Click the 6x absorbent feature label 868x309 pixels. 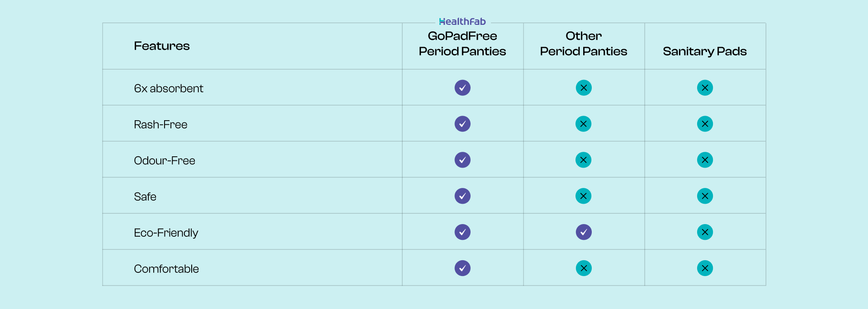tap(169, 89)
